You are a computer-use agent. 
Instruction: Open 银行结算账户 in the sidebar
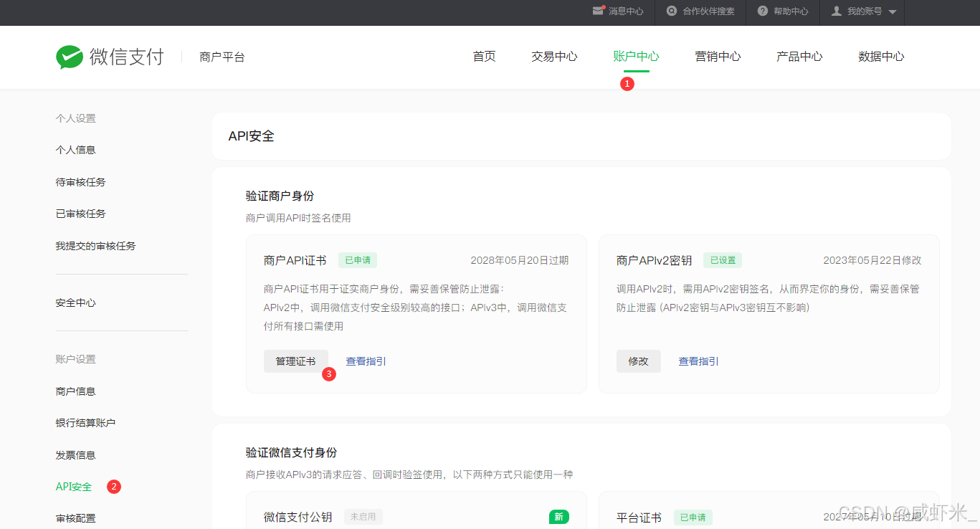tap(86, 423)
